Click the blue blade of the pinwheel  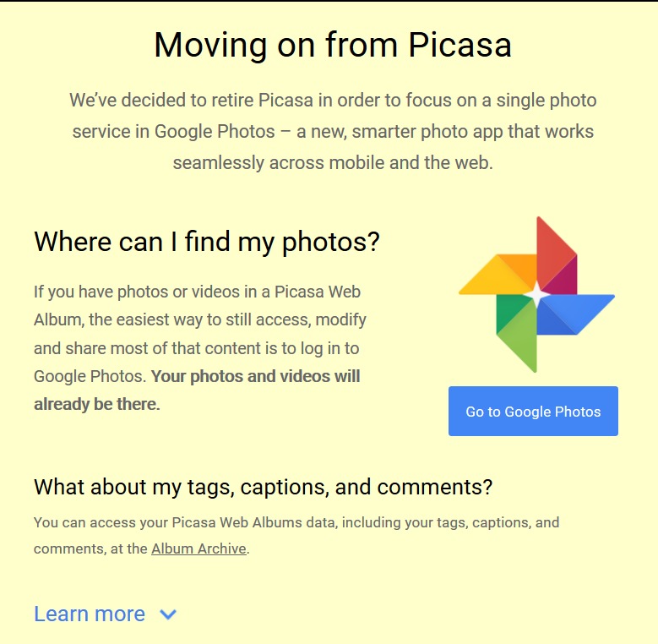tap(574, 314)
